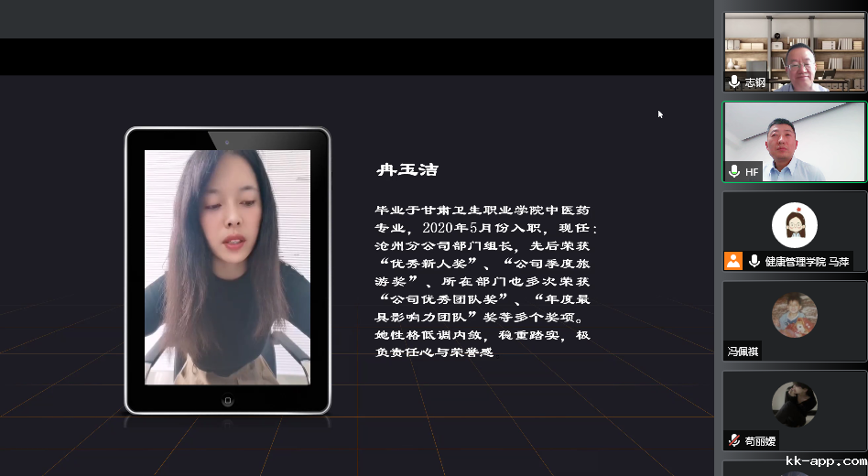Click the HF name label
The image size is (868, 476).
752,172
